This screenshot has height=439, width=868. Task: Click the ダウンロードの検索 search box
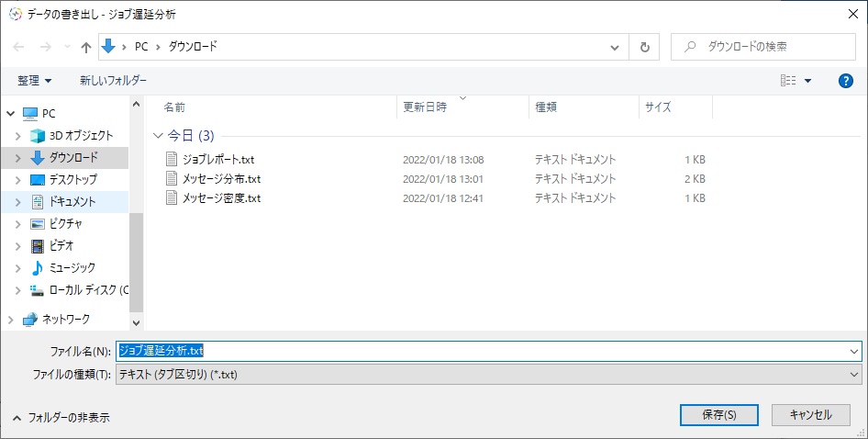coord(763,47)
